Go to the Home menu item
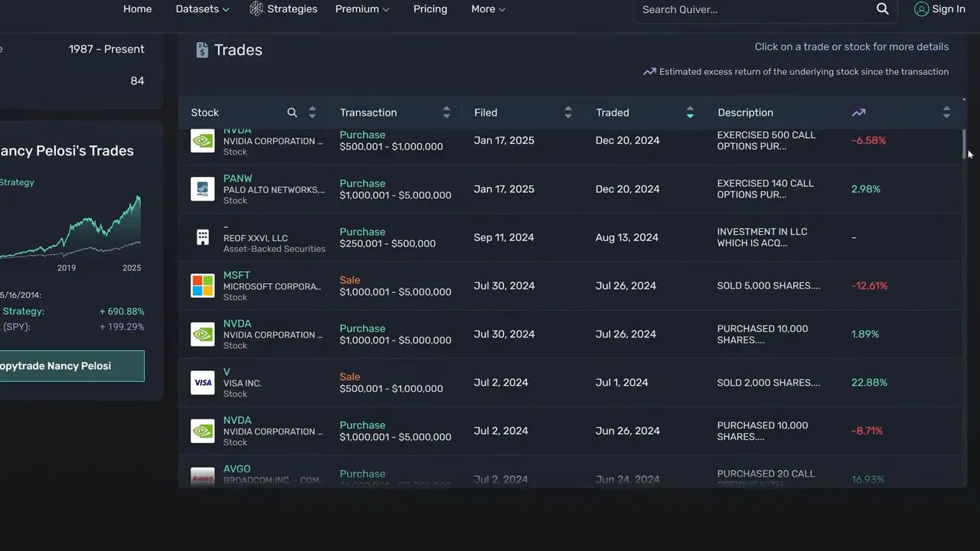980x551 pixels. [x=137, y=8]
